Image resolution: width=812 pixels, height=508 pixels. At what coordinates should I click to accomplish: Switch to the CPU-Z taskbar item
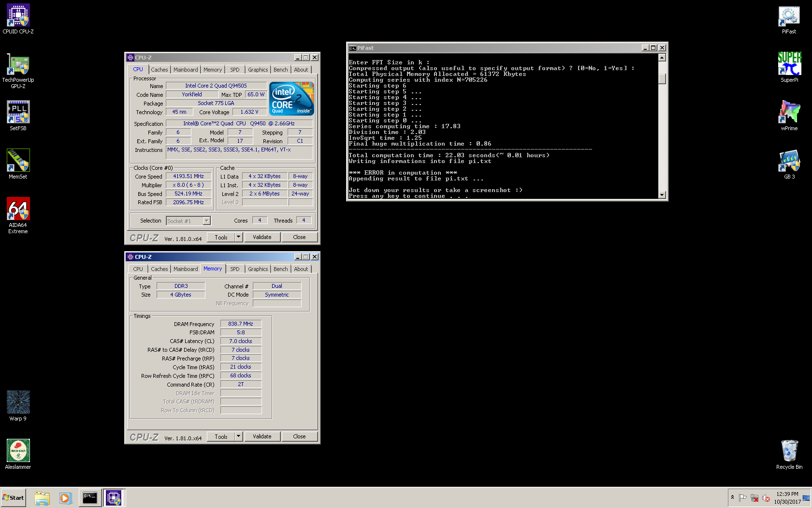coord(114,498)
